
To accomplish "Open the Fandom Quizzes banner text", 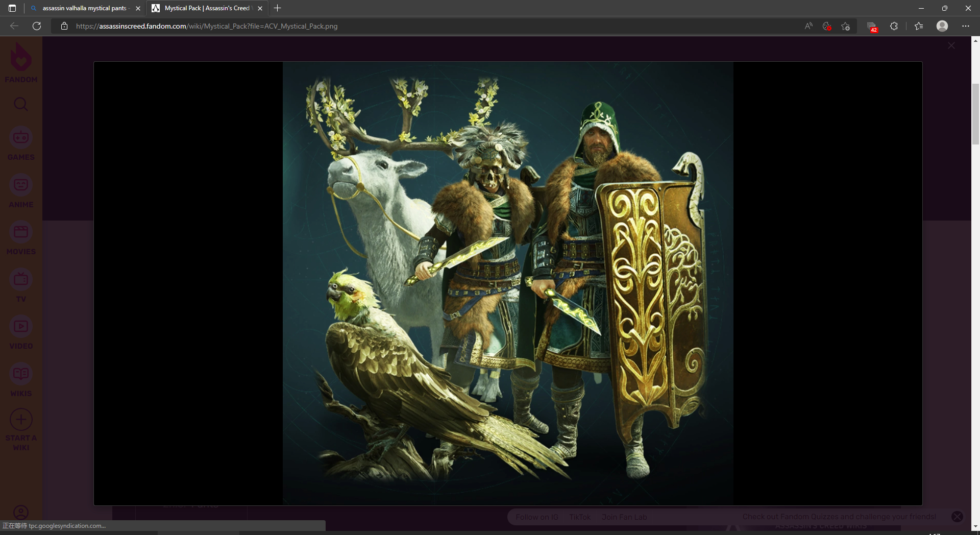I will pyautogui.click(x=839, y=517).
